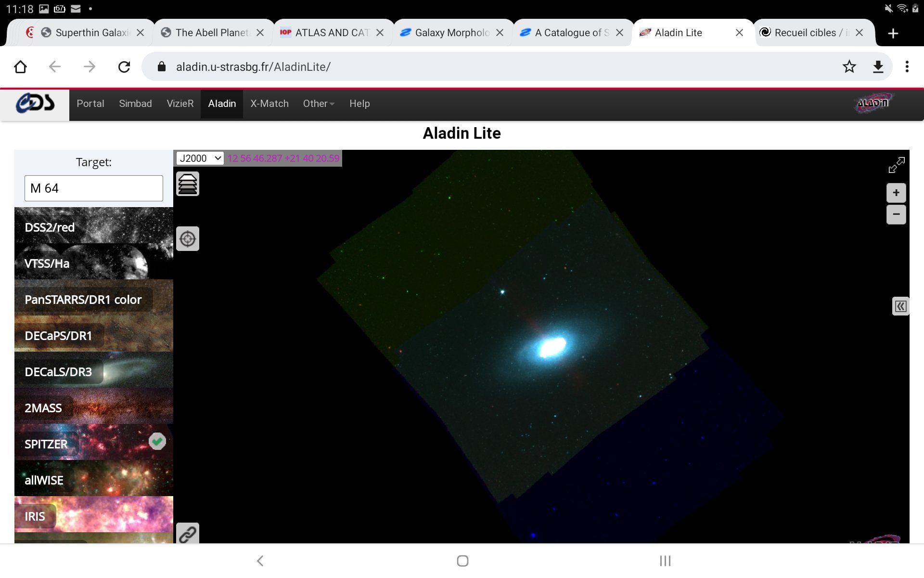The height and width of the screenshot is (578, 924).
Task: Open the Help menu item
Action: click(x=359, y=104)
